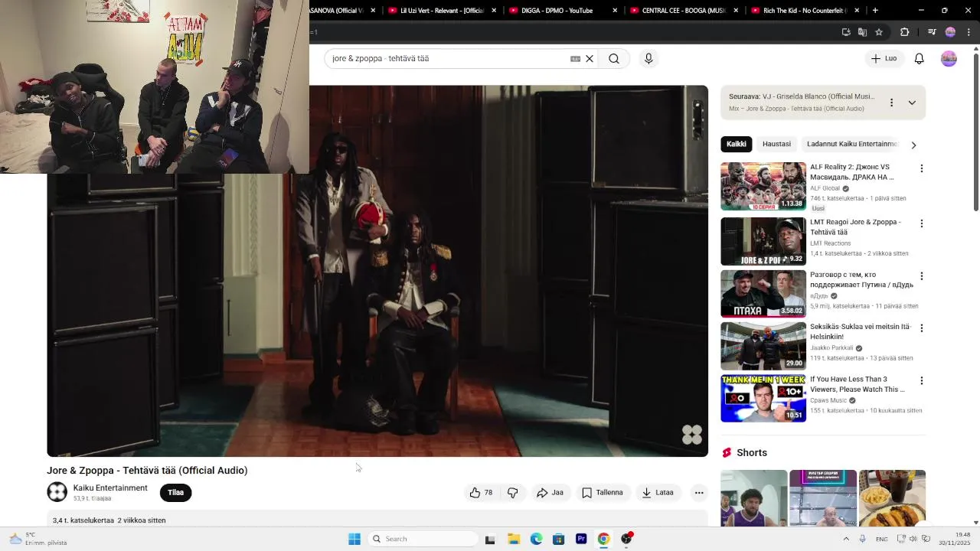Subscribe with the Tilaa button

coord(175,493)
